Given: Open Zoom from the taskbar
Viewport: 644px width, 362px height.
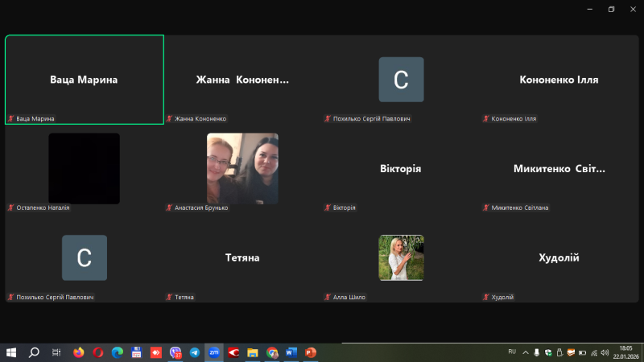Looking at the screenshot, I should point(214,352).
